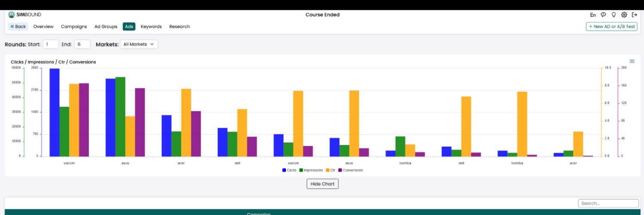
Task: Open the All Markets dropdown
Action: pos(139,44)
